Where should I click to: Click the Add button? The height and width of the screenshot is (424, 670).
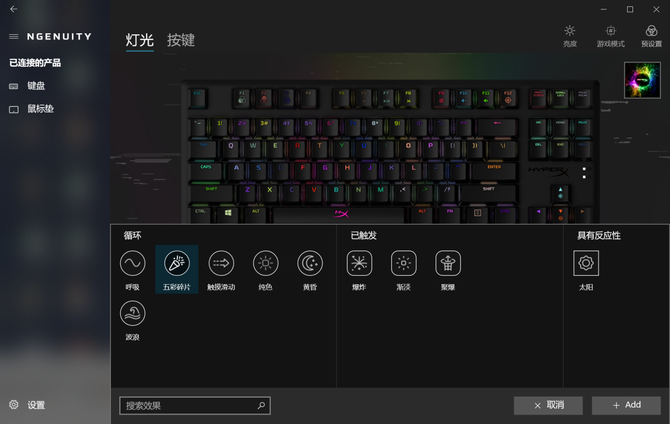[626, 405]
